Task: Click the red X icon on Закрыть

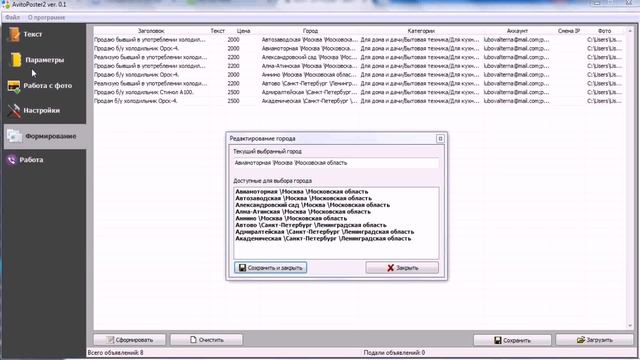Action: 391,268
